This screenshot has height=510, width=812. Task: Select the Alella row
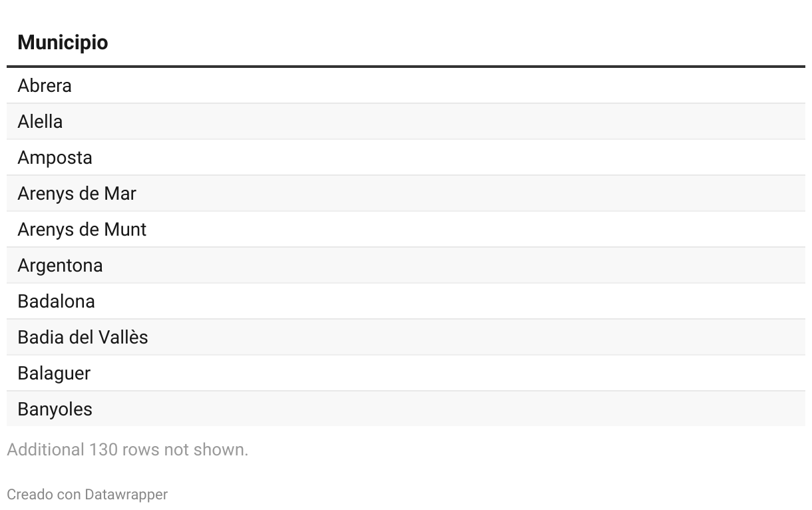click(x=406, y=121)
